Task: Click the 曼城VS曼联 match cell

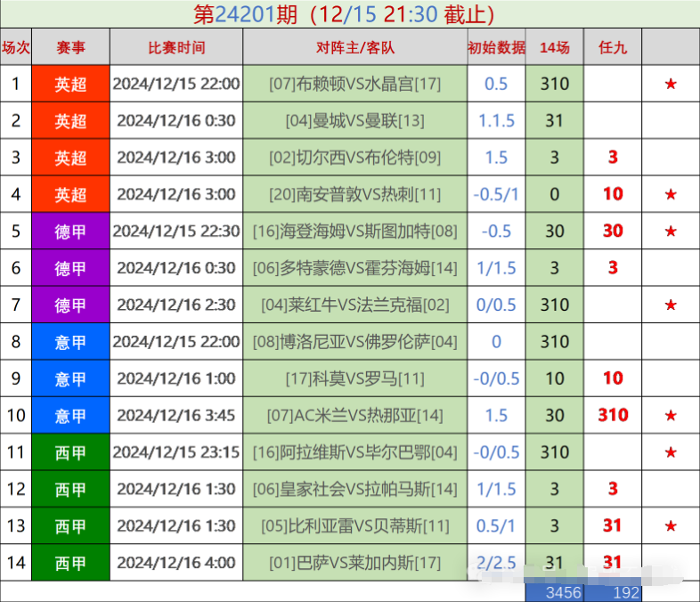Action: 354,120
